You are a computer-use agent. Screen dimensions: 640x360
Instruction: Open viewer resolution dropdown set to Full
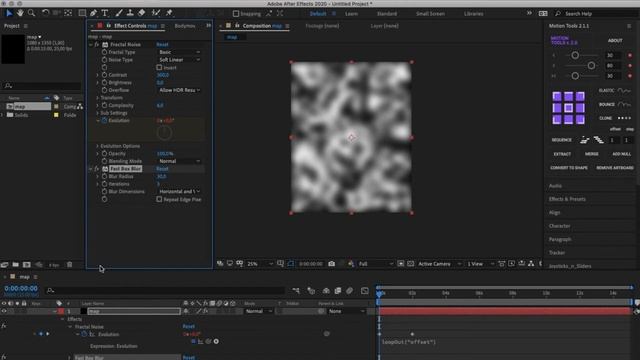pyautogui.click(x=376, y=264)
